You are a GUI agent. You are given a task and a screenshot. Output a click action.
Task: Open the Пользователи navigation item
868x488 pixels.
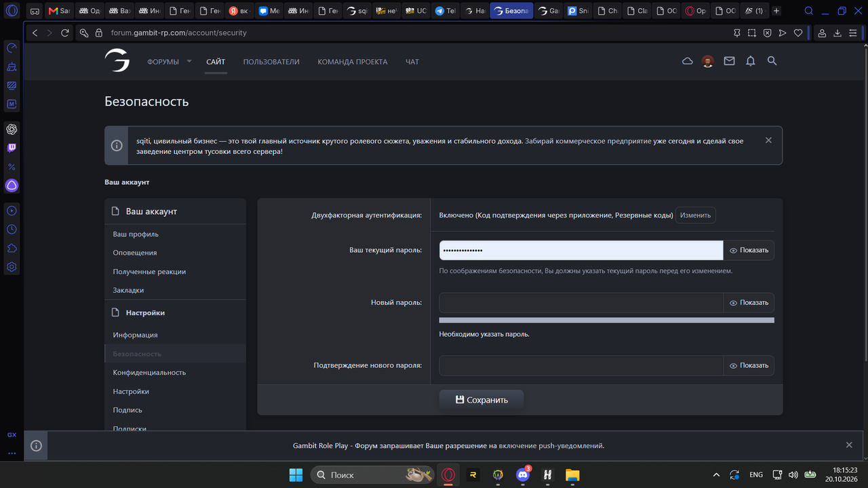click(271, 62)
